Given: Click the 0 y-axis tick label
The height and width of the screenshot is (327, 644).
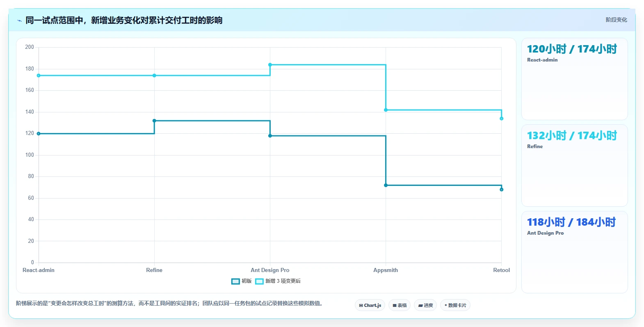Looking at the screenshot, I should point(32,263).
